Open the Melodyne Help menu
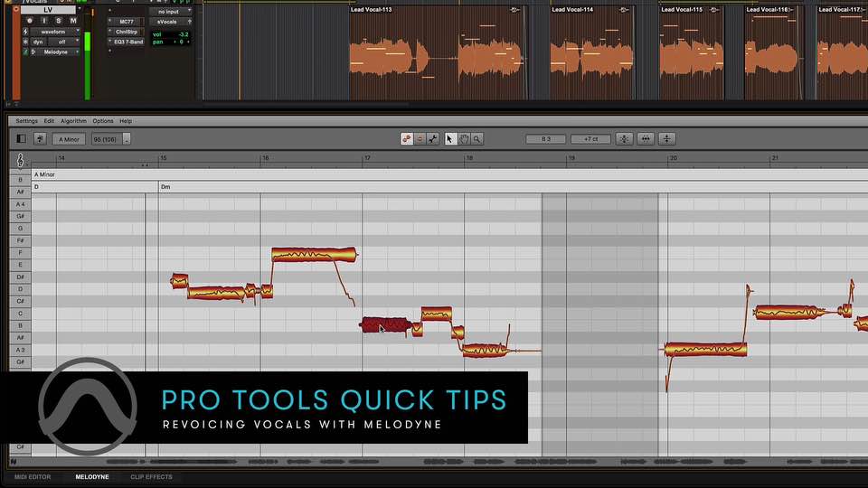The image size is (868, 488). (126, 120)
